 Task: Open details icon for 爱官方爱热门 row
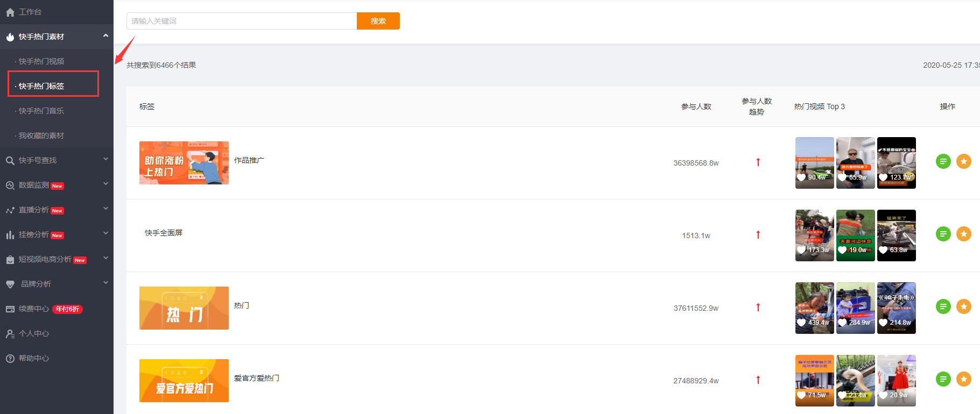[x=943, y=379]
